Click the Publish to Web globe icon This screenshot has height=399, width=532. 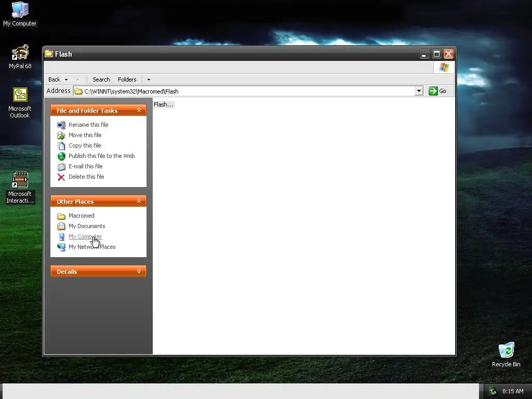61,156
